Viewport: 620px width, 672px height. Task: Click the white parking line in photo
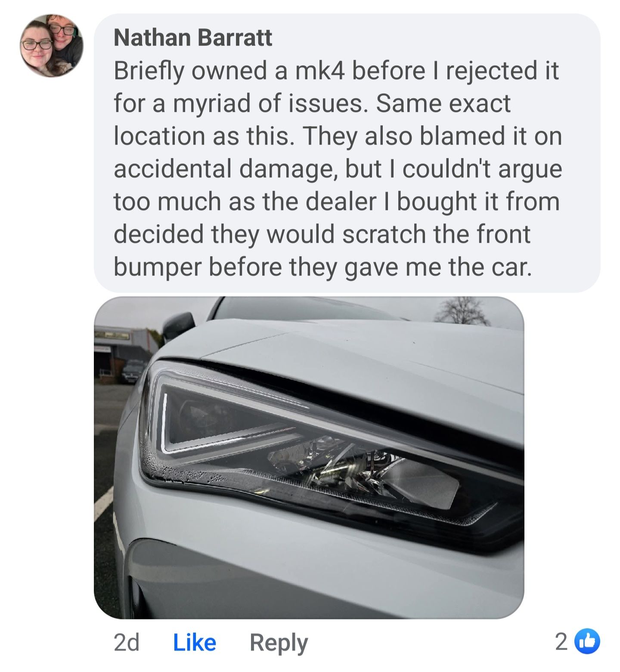pos(102,504)
